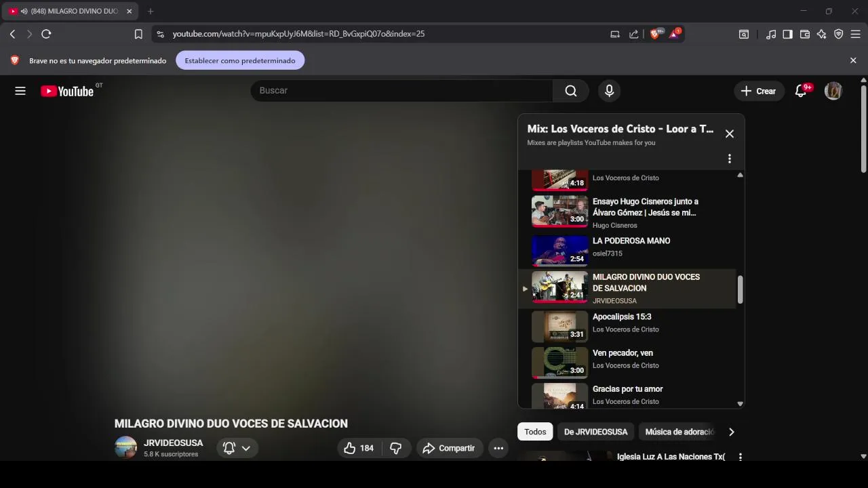Open the JRVIDEOSUSA channel avatar
Viewport: 868px width, 488px height.
point(125,447)
